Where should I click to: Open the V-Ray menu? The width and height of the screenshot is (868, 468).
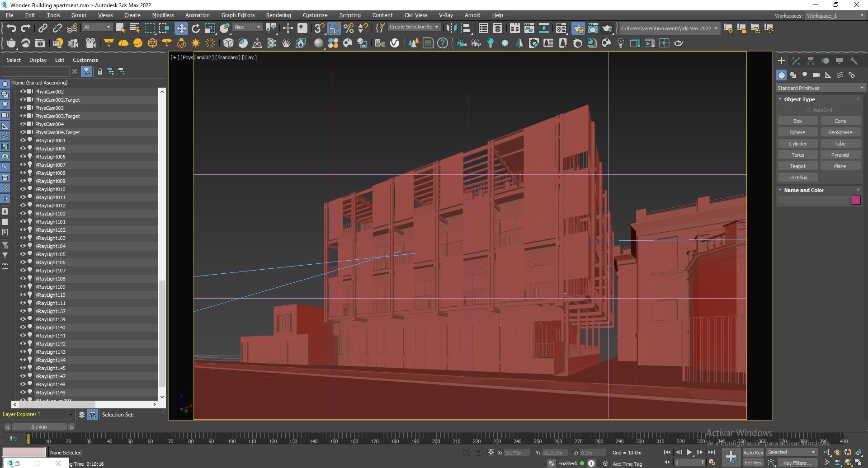pos(446,15)
